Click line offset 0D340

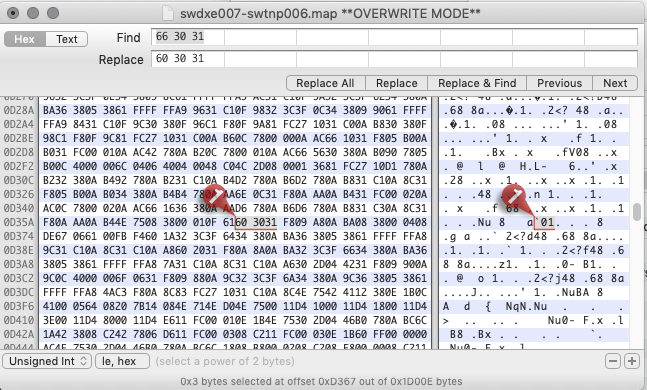click(x=19, y=208)
